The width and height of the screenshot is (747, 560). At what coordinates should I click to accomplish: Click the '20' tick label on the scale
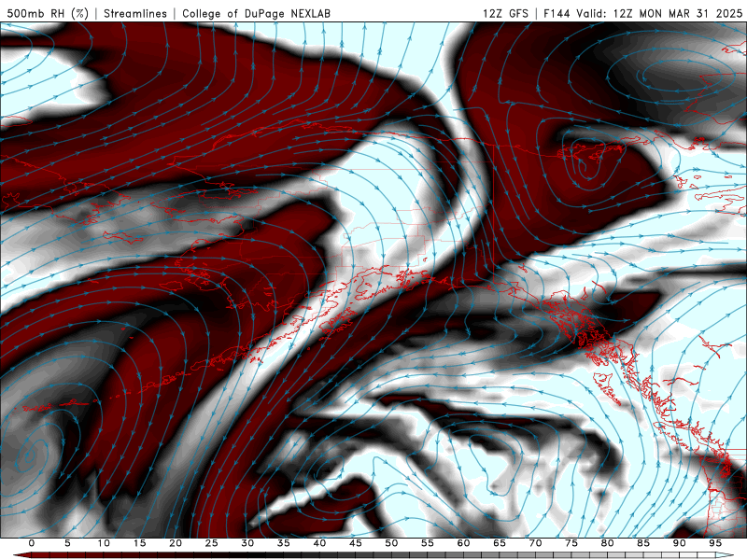tap(176, 543)
